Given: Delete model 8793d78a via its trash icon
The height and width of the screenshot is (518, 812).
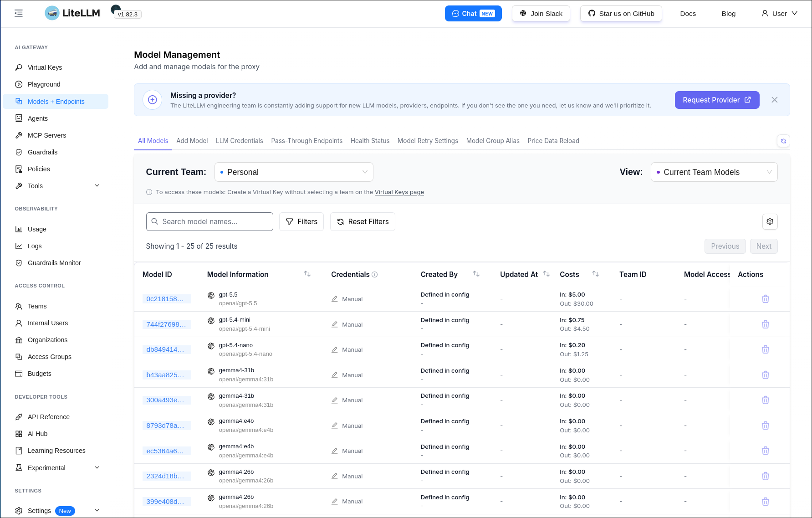Looking at the screenshot, I should pos(765,426).
